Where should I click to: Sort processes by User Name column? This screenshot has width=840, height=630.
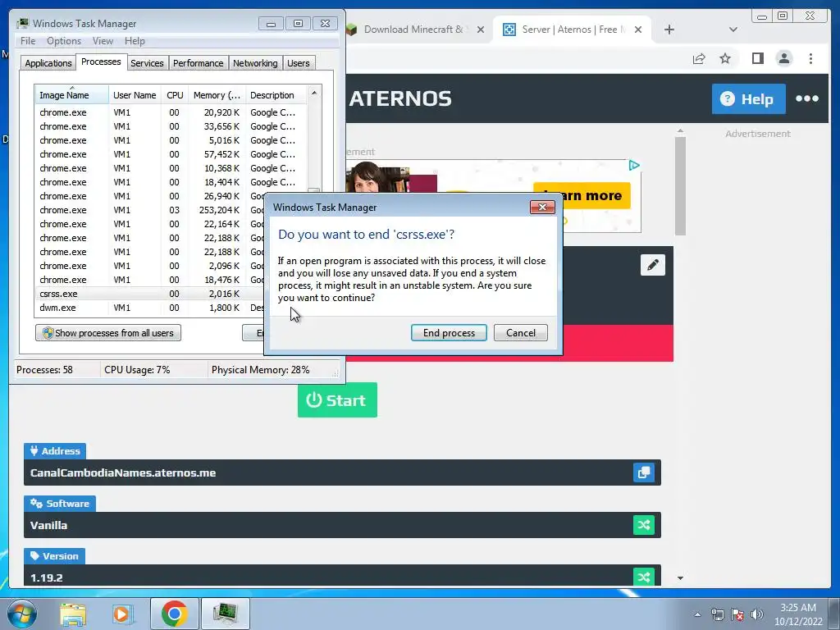[135, 95]
